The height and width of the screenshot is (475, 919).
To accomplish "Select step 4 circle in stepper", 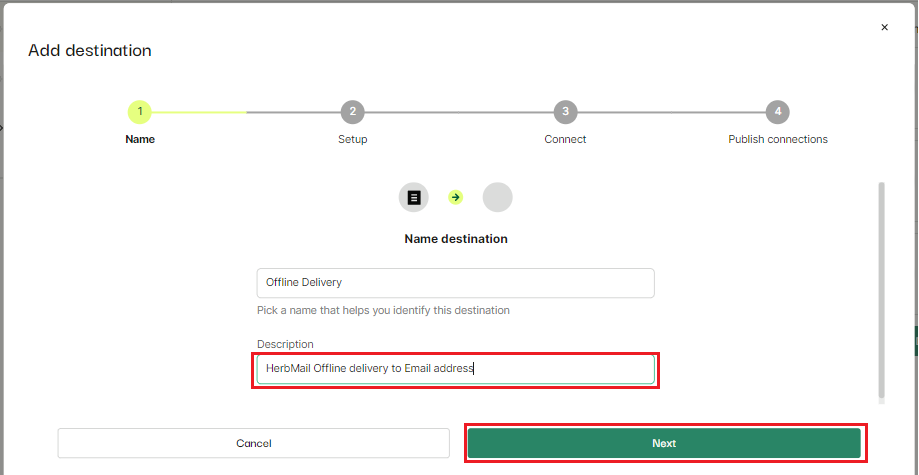I will coord(778,111).
